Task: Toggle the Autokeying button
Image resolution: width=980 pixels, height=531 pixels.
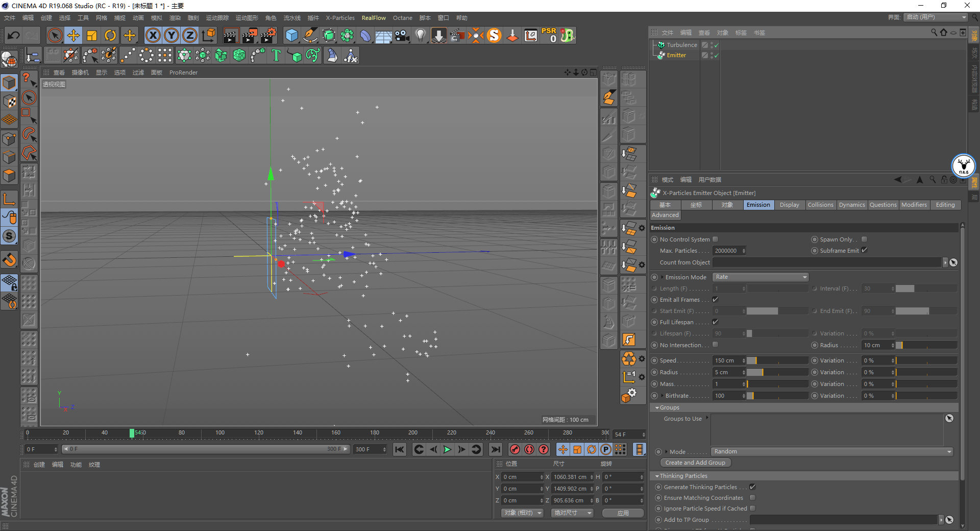Action: coord(529,449)
